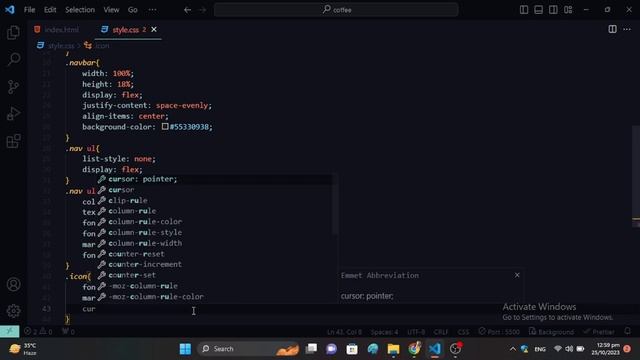Open the Customize Layout icon
The width and height of the screenshot is (640, 360).
click(568, 9)
